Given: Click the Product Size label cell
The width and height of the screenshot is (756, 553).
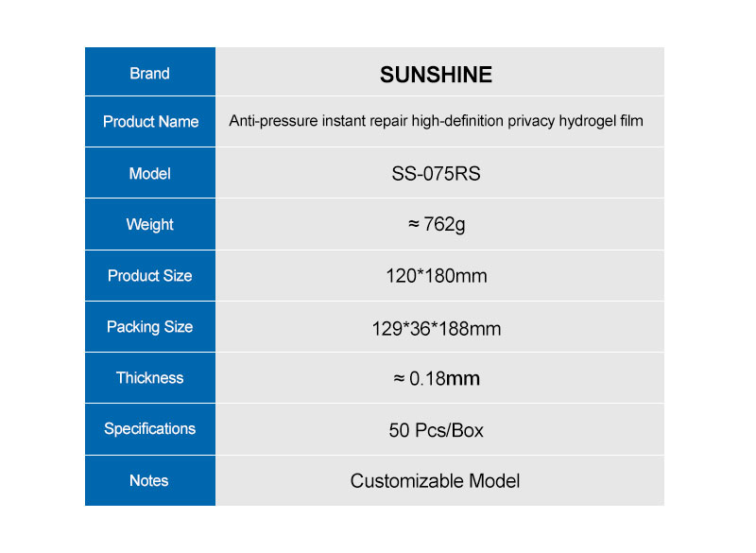Looking at the screenshot, I should [x=149, y=275].
